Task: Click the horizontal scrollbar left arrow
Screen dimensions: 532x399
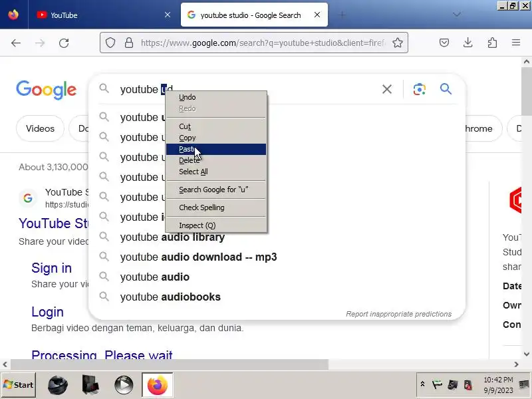Action: pyautogui.click(x=5, y=364)
